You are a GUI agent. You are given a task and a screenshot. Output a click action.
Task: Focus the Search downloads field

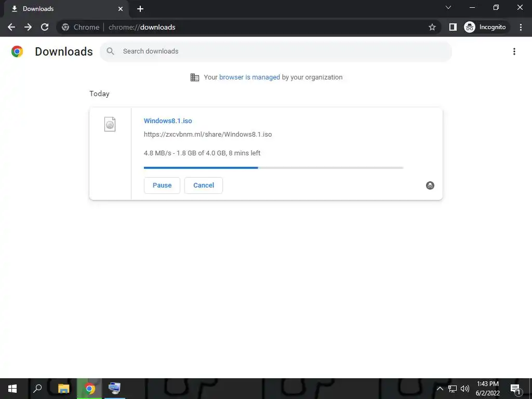pos(275,51)
